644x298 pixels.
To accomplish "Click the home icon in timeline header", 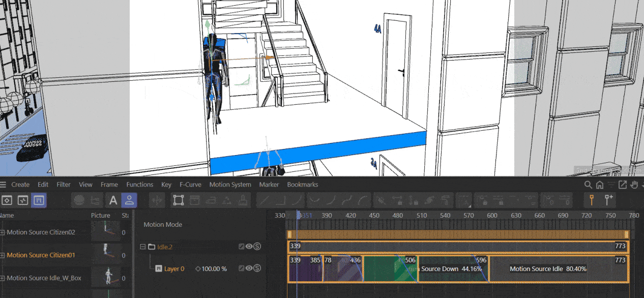I will point(600,185).
